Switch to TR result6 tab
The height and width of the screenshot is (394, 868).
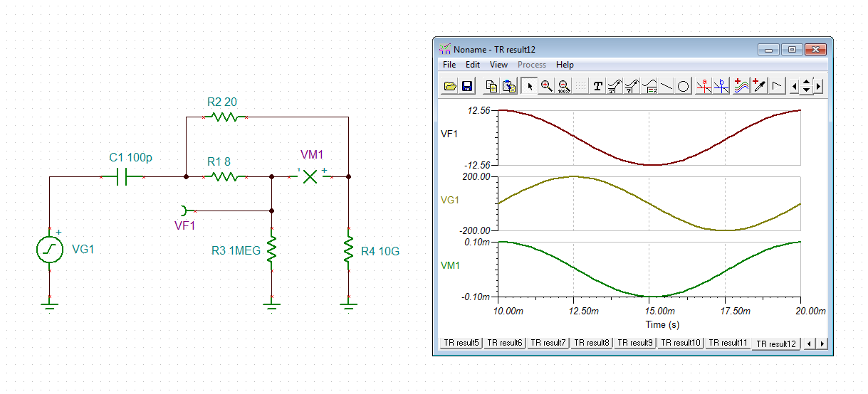coord(505,343)
